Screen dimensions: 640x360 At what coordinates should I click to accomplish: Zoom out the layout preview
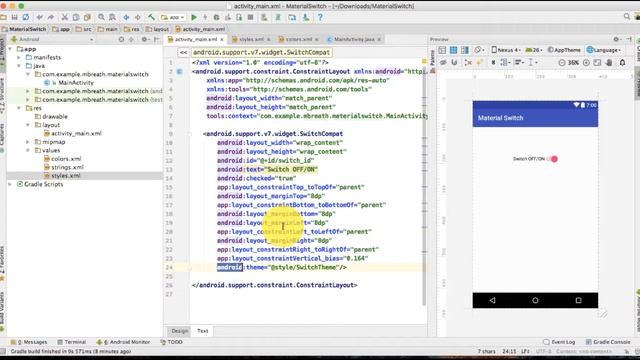coord(562,62)
